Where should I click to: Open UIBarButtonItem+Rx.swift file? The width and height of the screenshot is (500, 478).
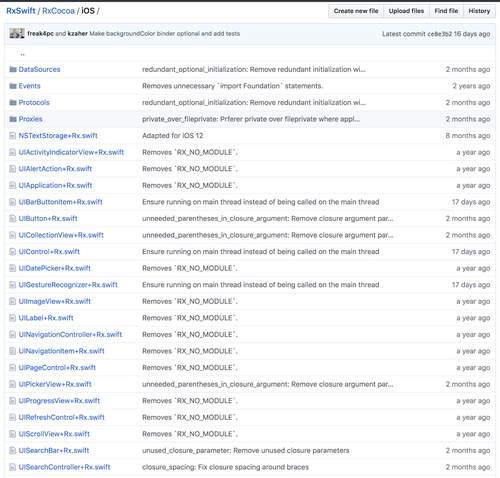tap(61, 202)
